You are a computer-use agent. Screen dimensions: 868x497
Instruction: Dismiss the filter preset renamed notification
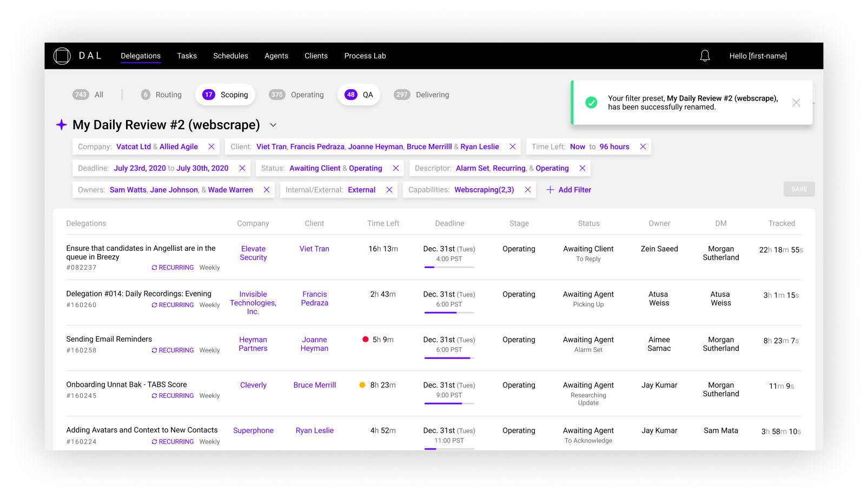click(x=796, y=102)
